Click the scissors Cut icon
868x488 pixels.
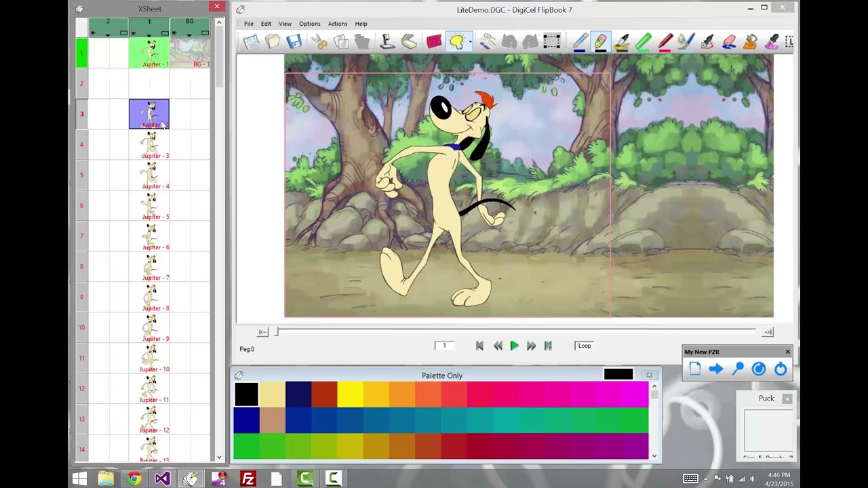point(319,42)
